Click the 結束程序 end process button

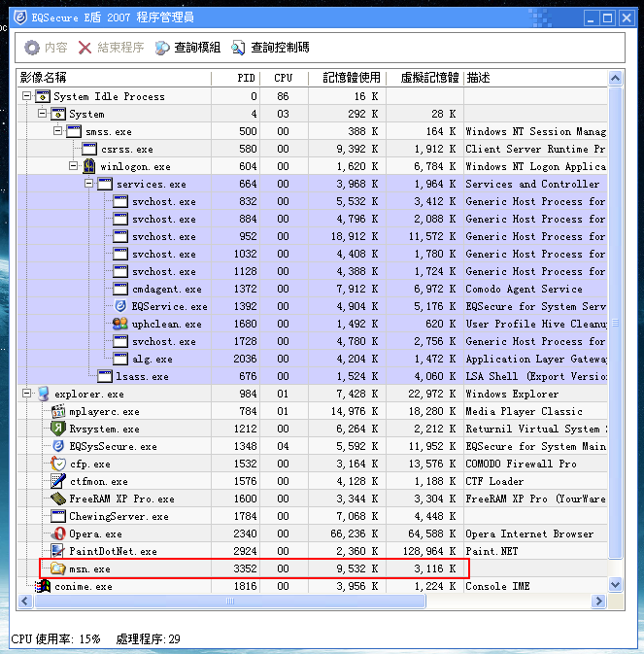coord(112,48)
